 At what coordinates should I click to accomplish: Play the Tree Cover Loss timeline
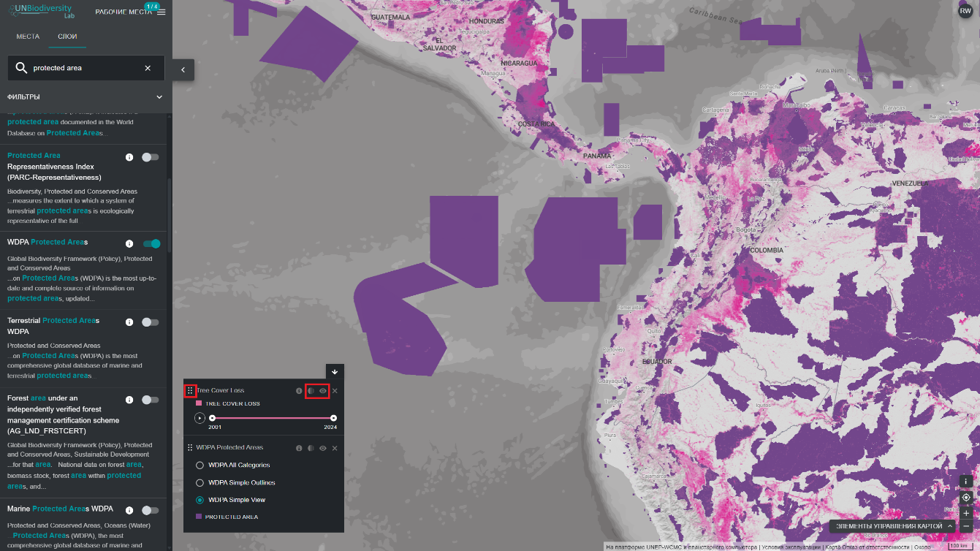(200, 418)
